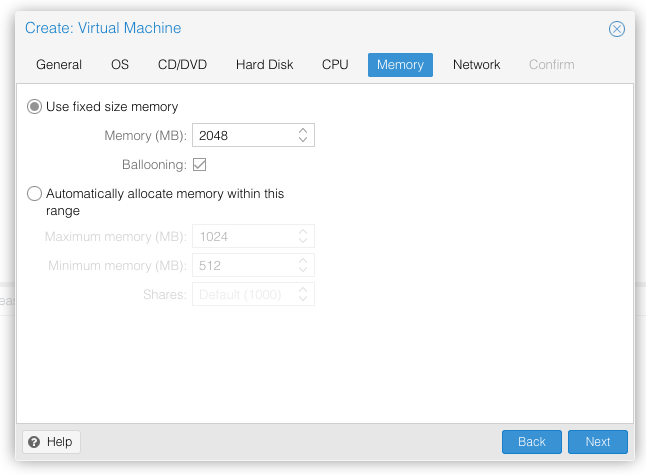The height and width of the screenshot is (475, 646).
Task: Click inside the Memory (MB) field
Action: pyautogui.click(x=243, y=135)
